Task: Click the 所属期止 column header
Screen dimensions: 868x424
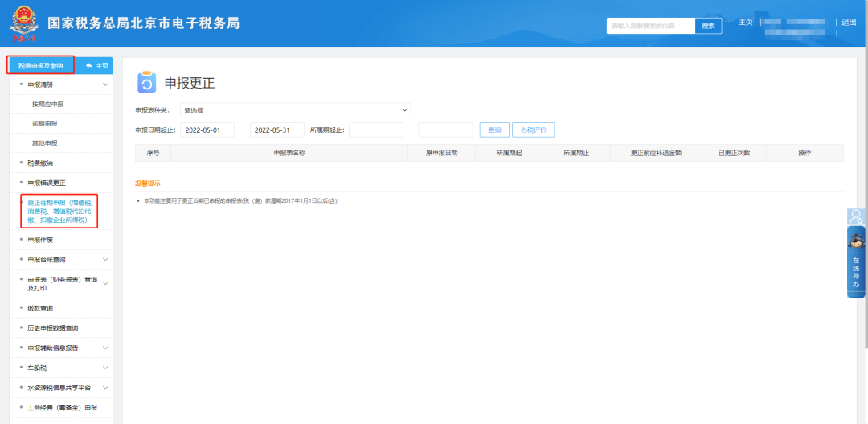Action: pos(576,153)
